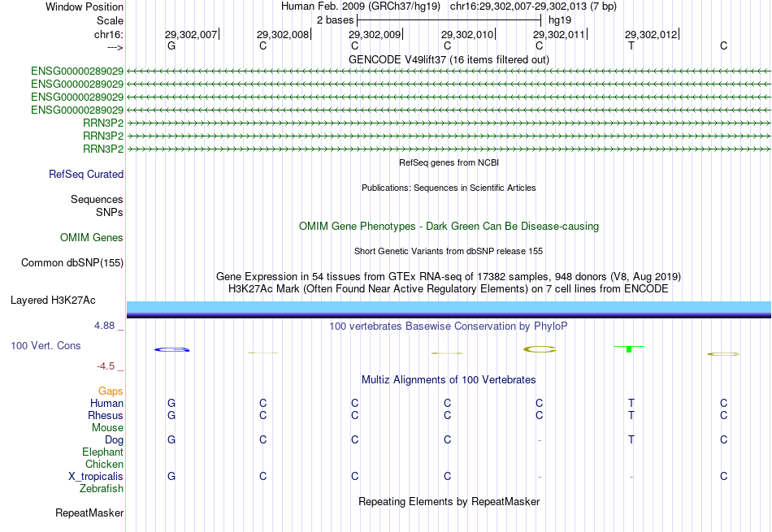The width and height of the screenshot is (772, 532).
Task: Click the light blue H3K27Ac signal bar
Action: 449,307
